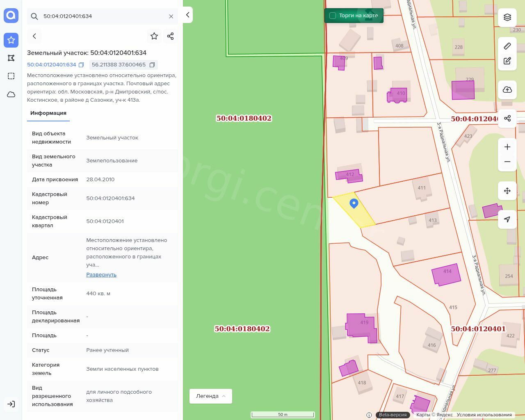
Task: Activate the ruler measurement tool
Action: [507, 46]
